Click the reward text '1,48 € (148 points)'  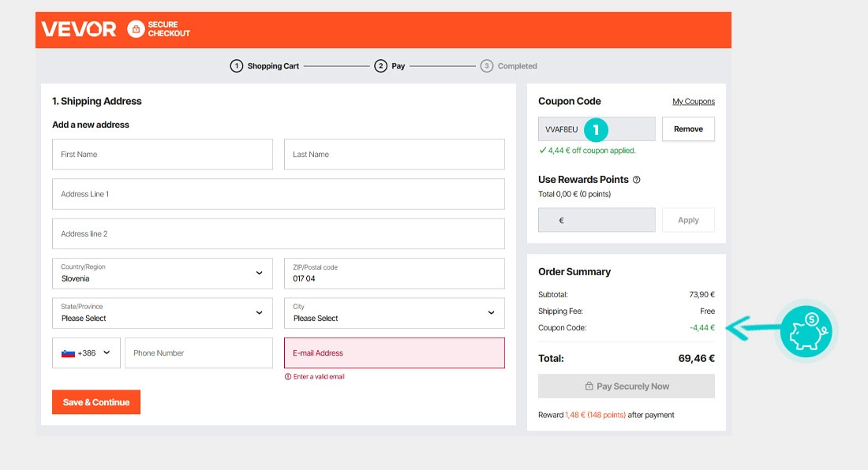(596, 415)
